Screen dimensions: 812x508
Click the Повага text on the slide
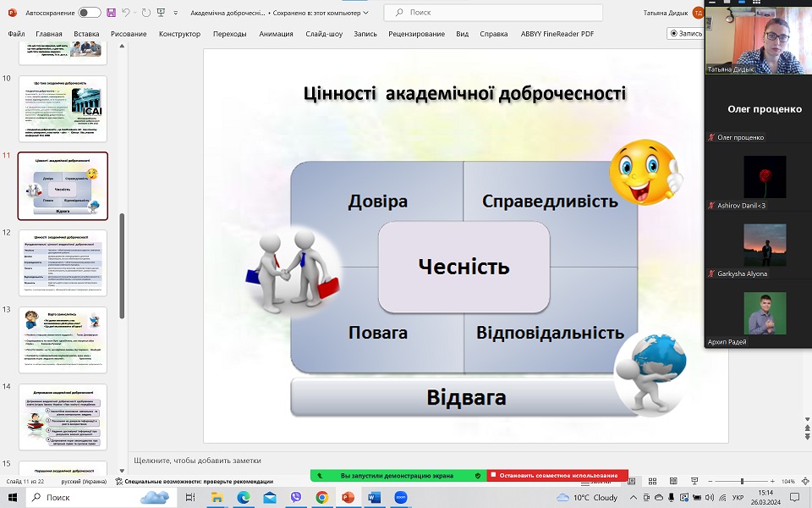pyautogui.click(x=377, y=332)
